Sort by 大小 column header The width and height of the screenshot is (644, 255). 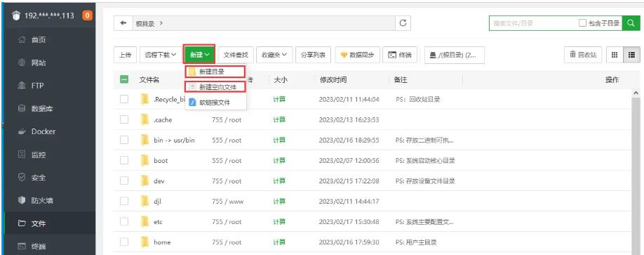tap(281, 80)
